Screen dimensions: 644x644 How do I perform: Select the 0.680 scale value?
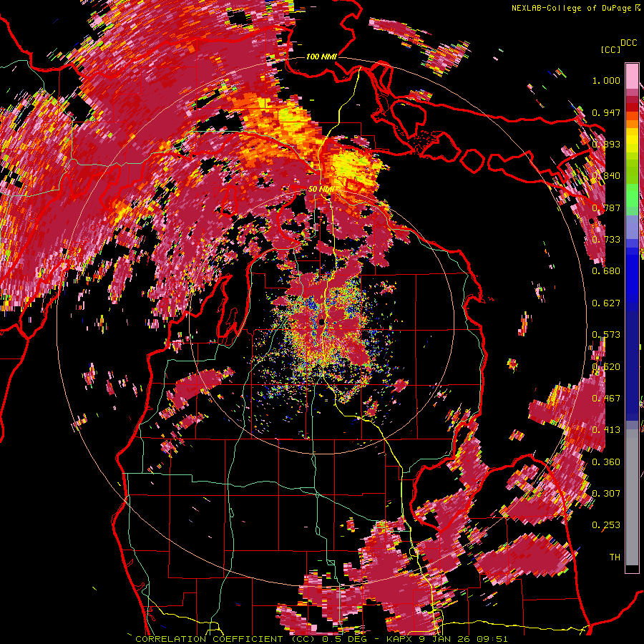click(x=606, y=271)
